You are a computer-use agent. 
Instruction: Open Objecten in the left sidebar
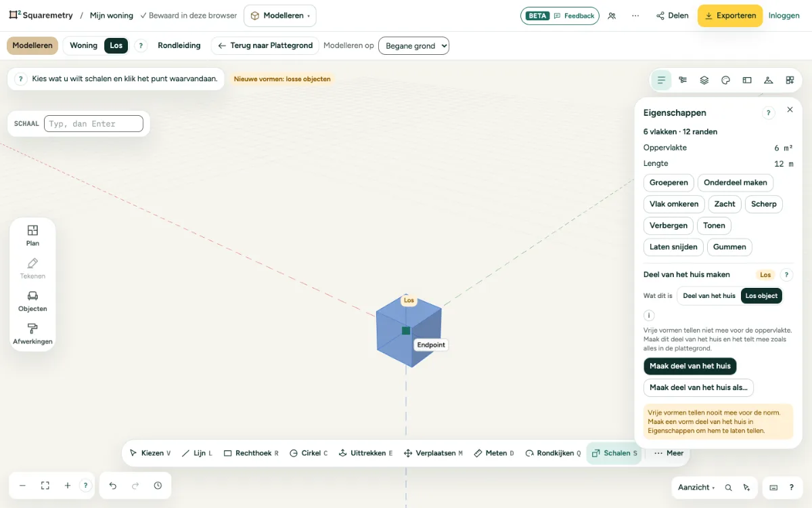click(32, 301)
